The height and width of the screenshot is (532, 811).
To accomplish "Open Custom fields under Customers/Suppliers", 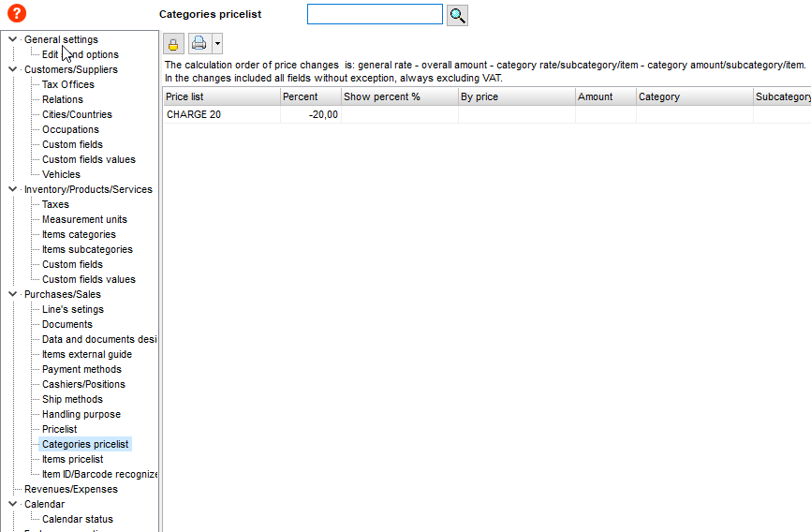I will tap(72, 144).
